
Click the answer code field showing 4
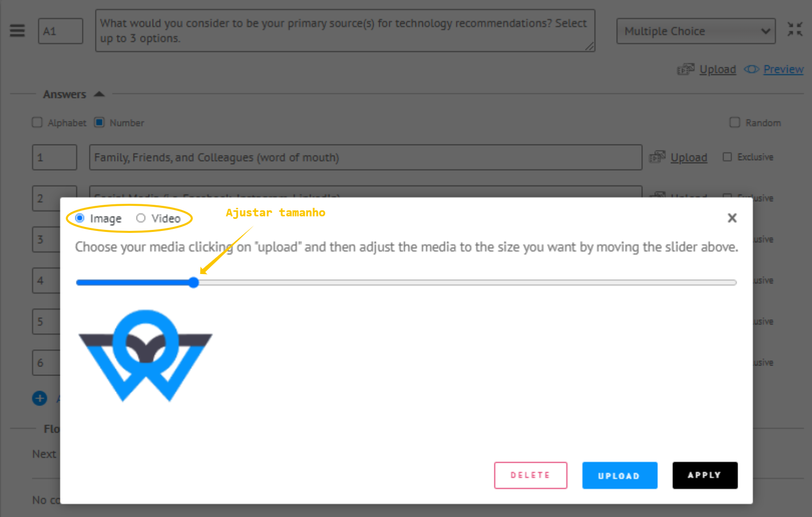(x=46, y=281)
